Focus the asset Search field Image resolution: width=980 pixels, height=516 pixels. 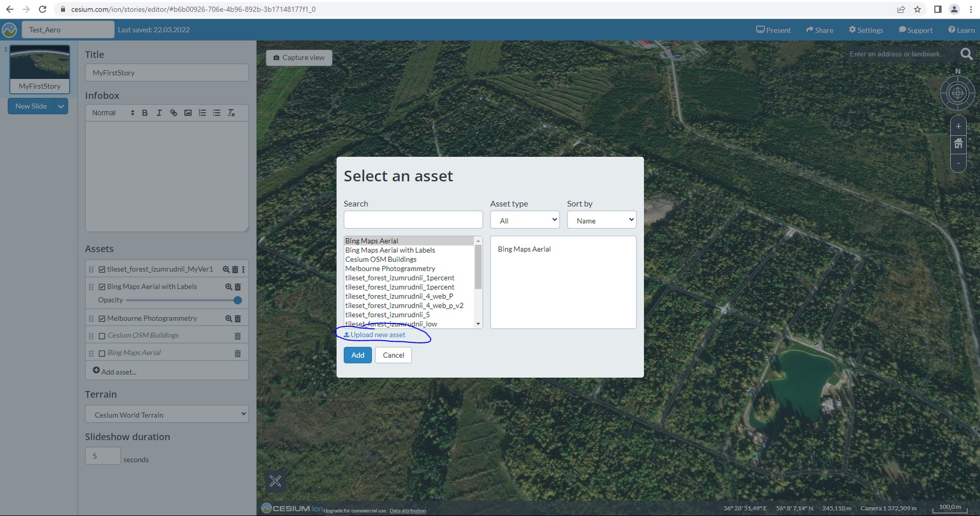pos(413,219)
